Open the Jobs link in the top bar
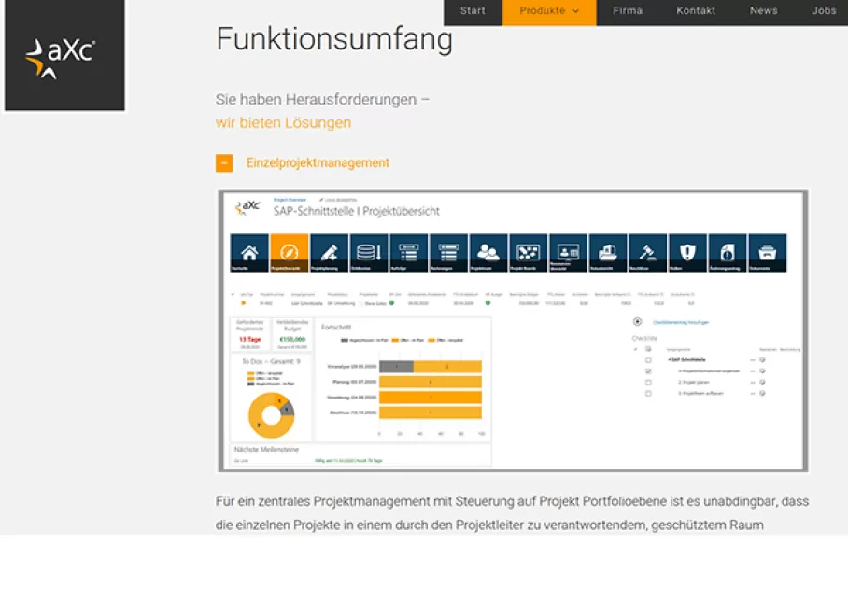848x616 pixels. tap(824, 11)
